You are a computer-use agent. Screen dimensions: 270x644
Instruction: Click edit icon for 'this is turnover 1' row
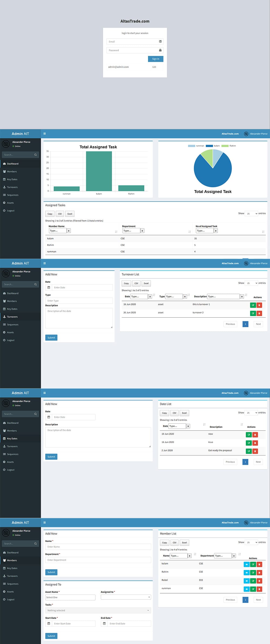coord(253,305)
